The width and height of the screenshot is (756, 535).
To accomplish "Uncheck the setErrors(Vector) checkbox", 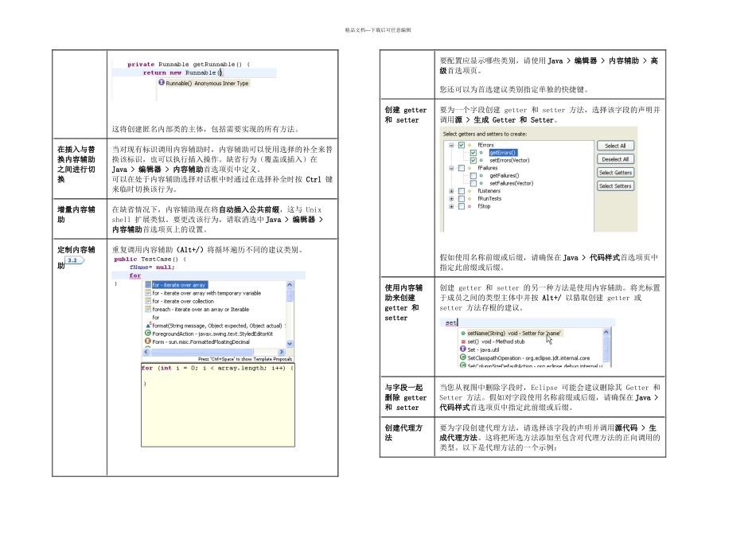I will [x=473, y=161].
